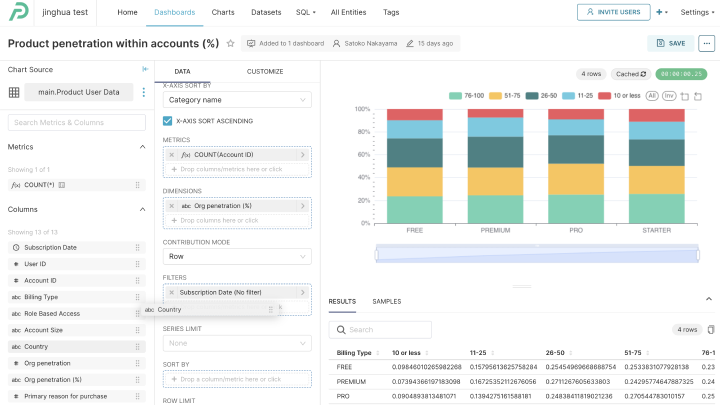Uncheck X-Axis Sort Ascending checkbox
Viewport: 720px width, 405px height.
168,121
